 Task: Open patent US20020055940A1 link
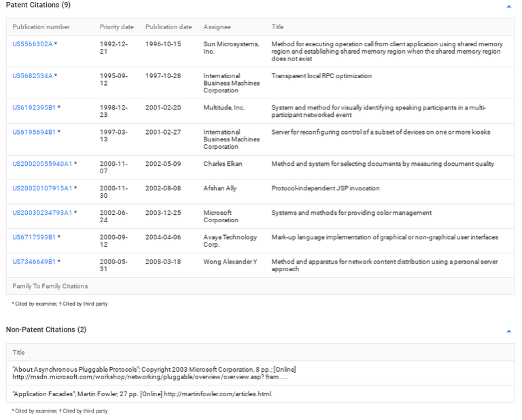(x=42, y=164)
